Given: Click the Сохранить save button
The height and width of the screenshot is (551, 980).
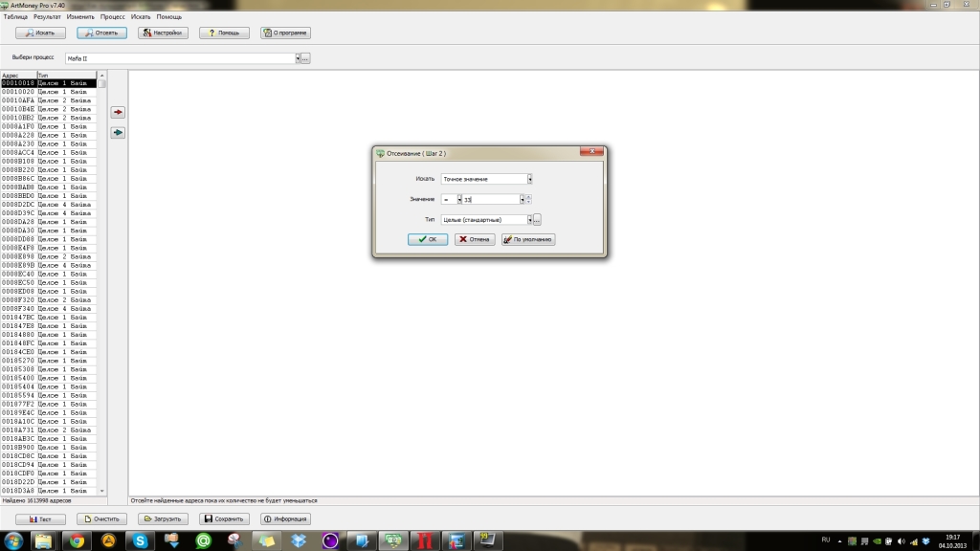Looking at the screenshot, I should point(224,518).
